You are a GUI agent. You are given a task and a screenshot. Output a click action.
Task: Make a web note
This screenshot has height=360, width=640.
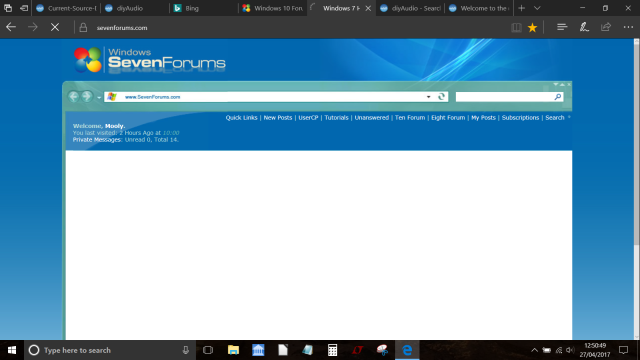[584, 27]
